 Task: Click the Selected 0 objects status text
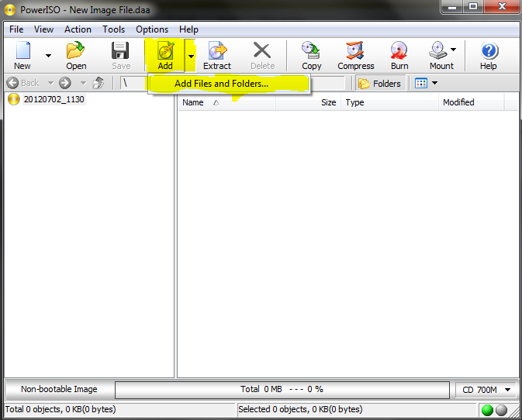(300, 409)
